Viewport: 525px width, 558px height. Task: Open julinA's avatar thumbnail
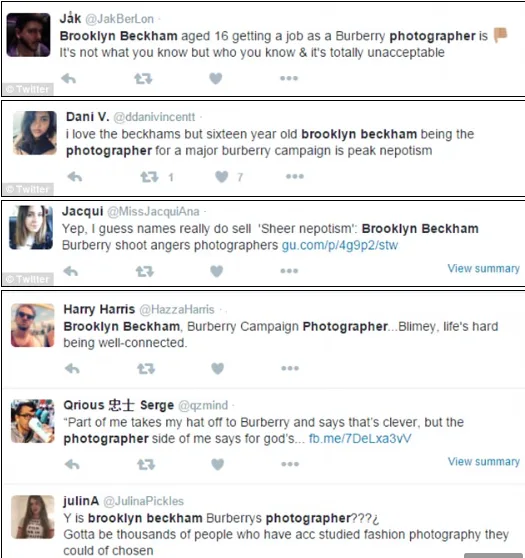click(33, 517)
